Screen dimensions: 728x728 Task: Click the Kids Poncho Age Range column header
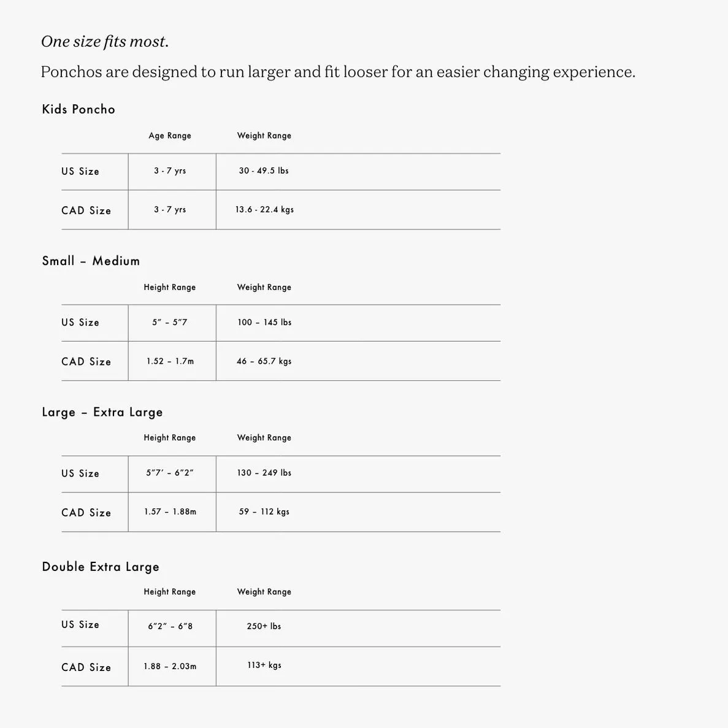(x=170, y=136)
